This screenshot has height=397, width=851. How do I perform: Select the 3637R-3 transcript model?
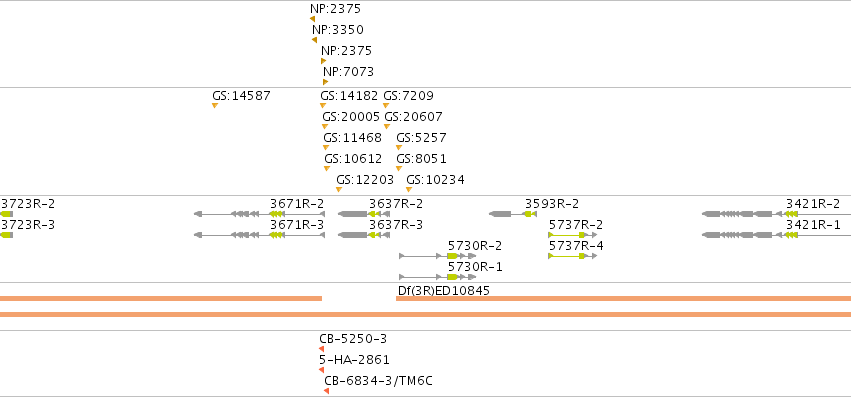coord(364,235)
